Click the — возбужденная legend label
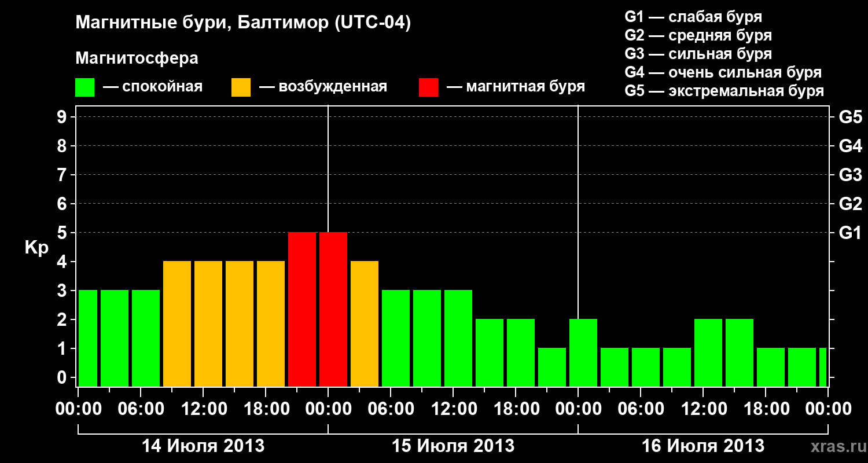 [323, 87]
